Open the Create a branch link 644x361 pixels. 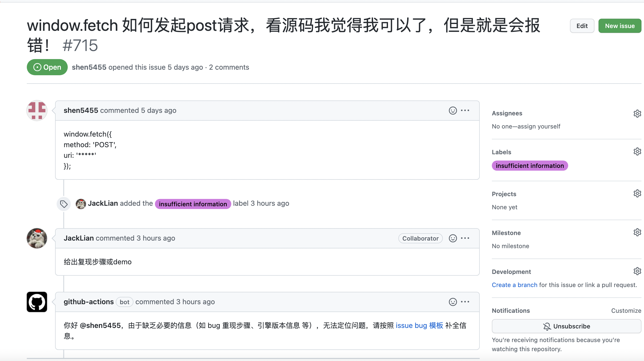(x=514, y=285)
